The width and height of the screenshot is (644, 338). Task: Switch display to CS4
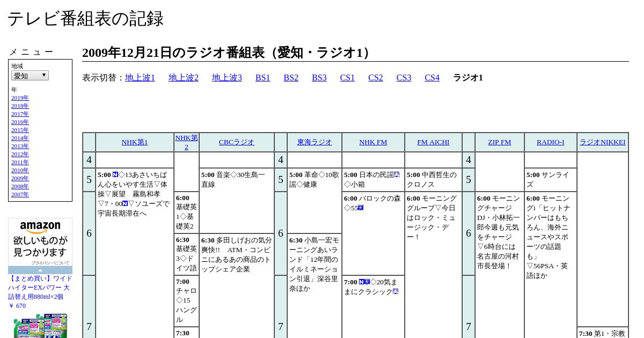coord(432,78)
